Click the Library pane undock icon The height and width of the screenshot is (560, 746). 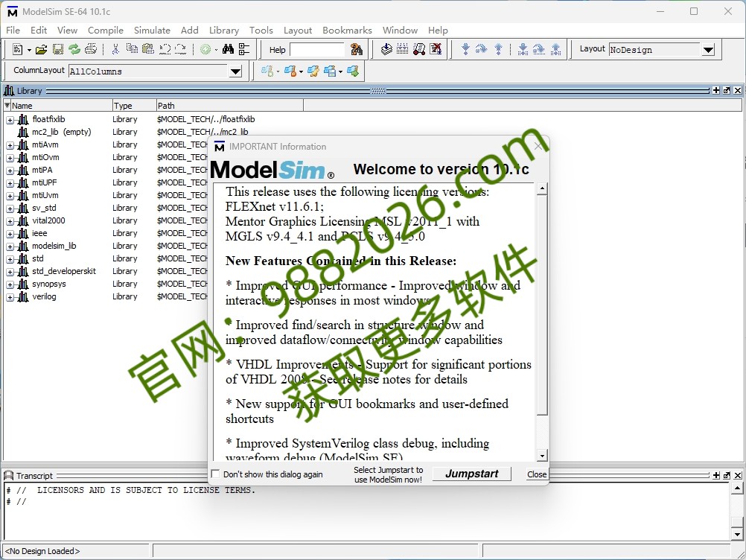(727, 90)
